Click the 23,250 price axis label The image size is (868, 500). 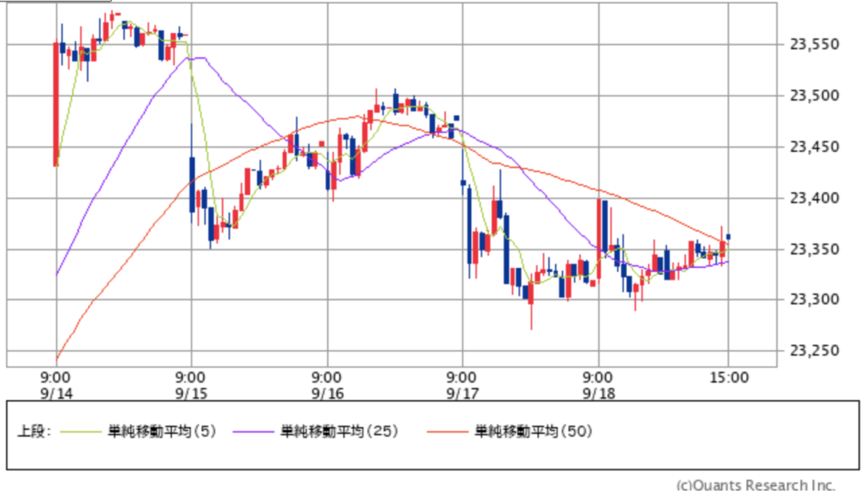(x=815, y=351)
